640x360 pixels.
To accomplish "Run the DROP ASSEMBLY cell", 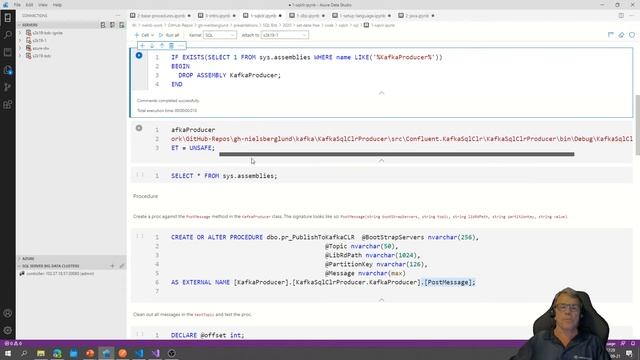I will click(x=139, y=56).
